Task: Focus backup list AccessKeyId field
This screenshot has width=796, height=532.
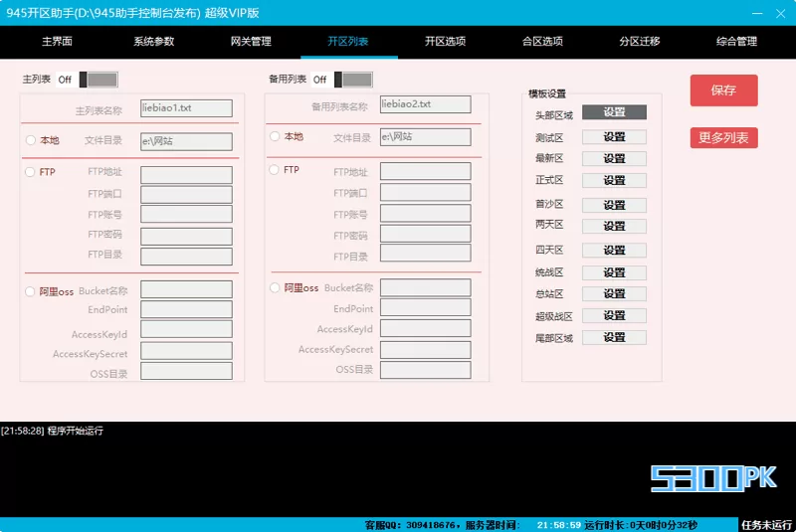Action: coord(426,328)
